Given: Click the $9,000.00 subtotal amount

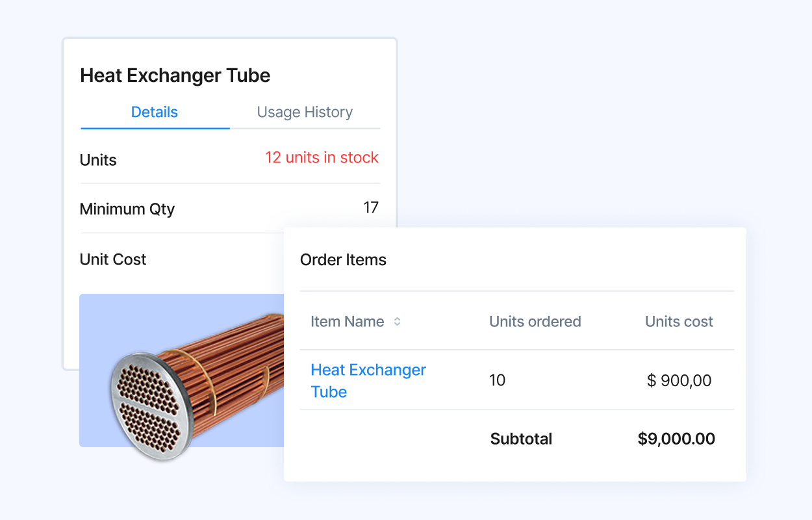Looking at the screenshot, I should (x=676, y=439).
